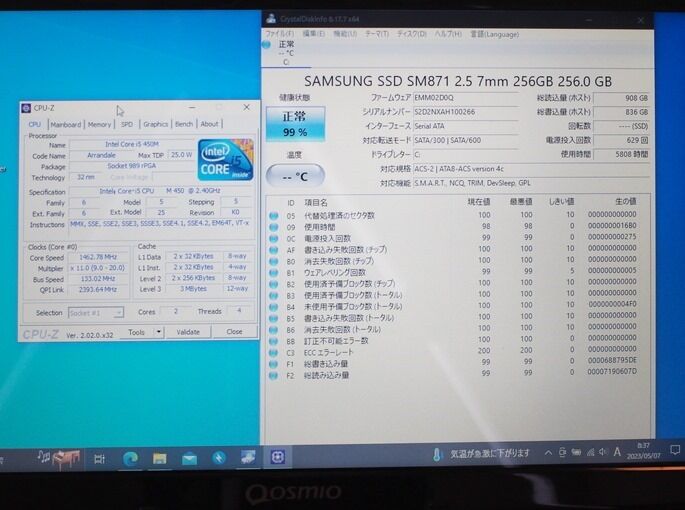
Task: Click the Close button in CPU-Z
Action: click(234, 332)
